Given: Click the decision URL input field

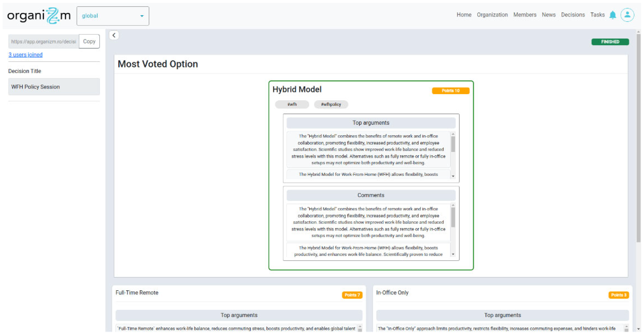Looking at the screenshot, I should (44, 41).
